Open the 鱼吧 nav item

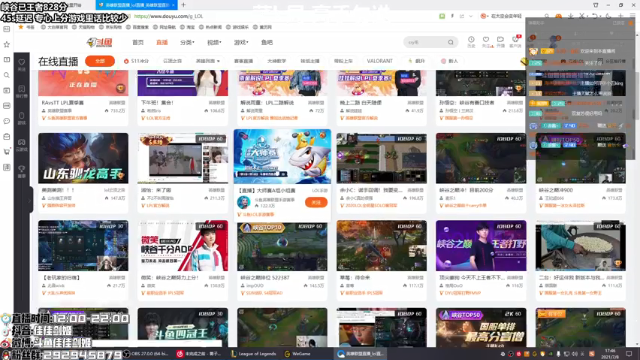pyautogui.click(x=267, y=42)
